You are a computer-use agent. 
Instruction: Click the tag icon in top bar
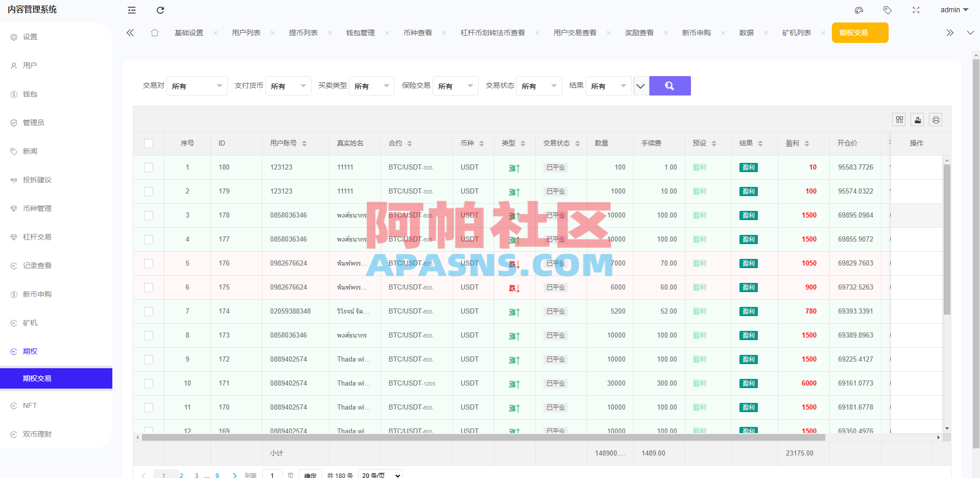pos(887,10)
